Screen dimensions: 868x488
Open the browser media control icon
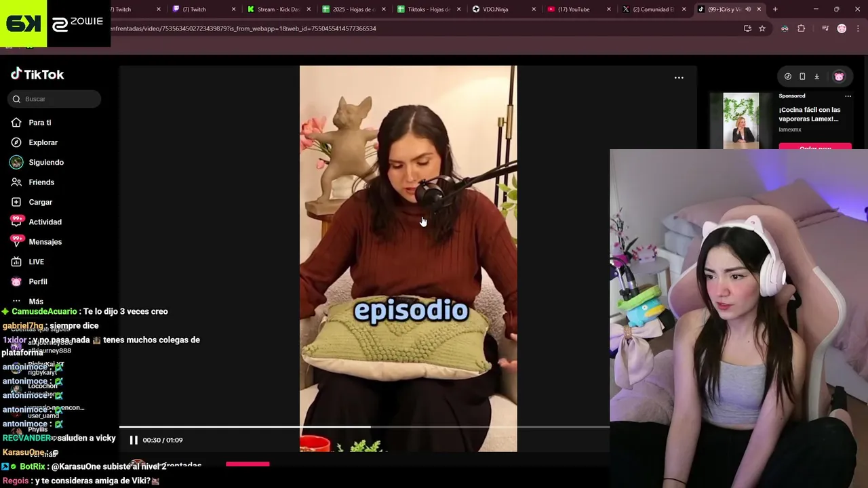(825, 28)
